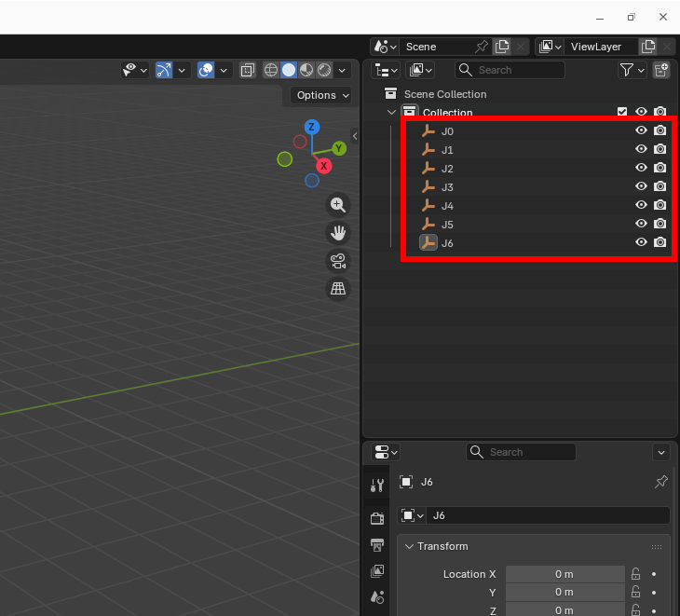Screen dimensions: 680x616
Task: Toggle the camera view icon
Action: coord(338,261)
